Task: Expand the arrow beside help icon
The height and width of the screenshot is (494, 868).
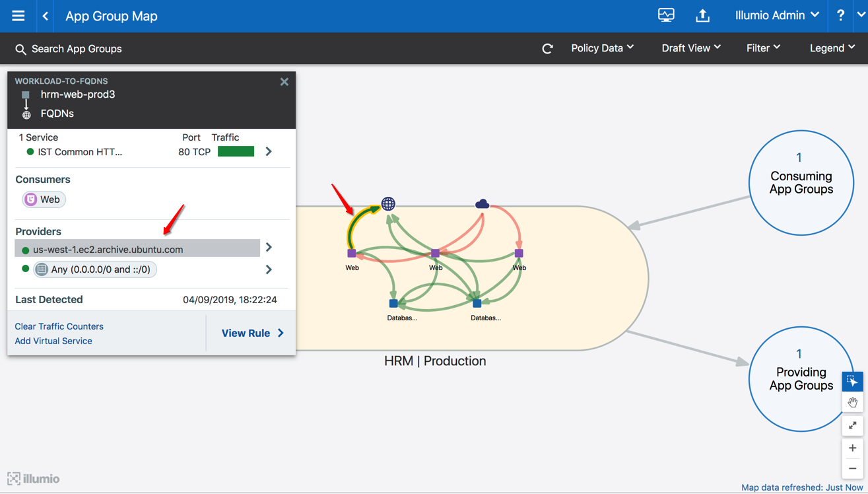Action: 861,15
